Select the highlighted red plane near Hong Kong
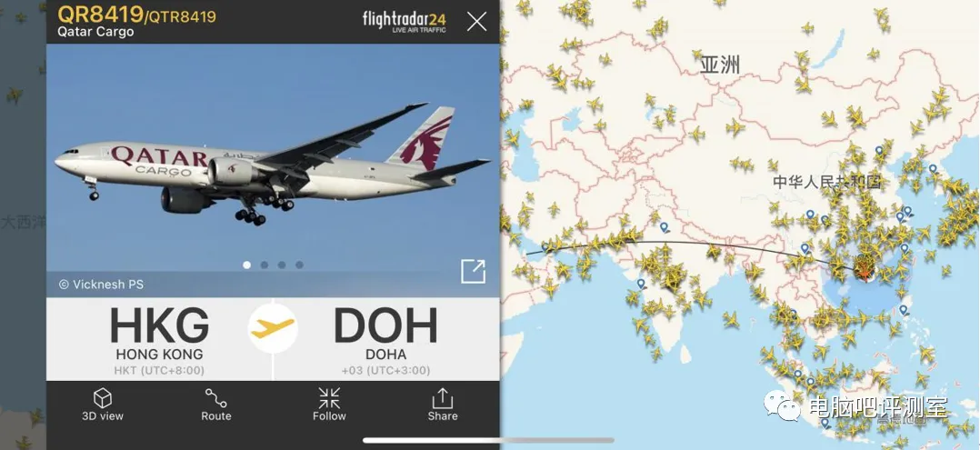This screenshot has width=980, height=450. tap(865, 271)
